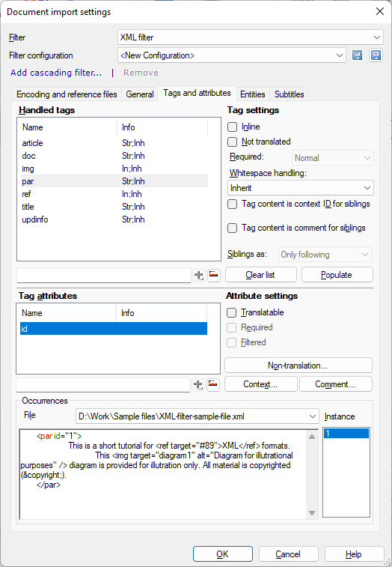Click the Cancel button
This screenshot has width=392, height=567.
click(x=288, y=554)
